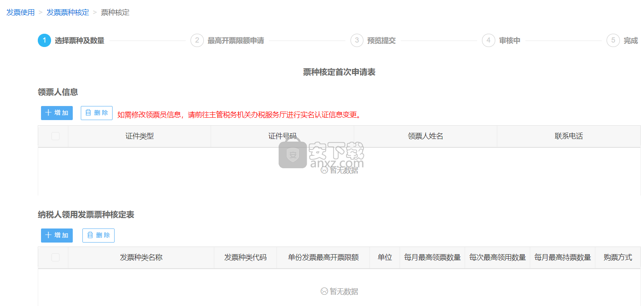Click the red 实名认证信息变更 notice text
This screenshot has height=306, width=644.
(240, 115)
